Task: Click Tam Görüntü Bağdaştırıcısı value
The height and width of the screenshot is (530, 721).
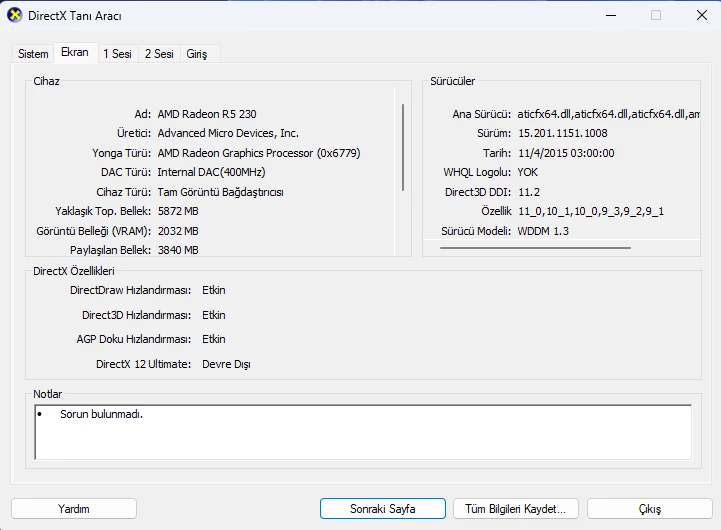Action: pos(220,192)
